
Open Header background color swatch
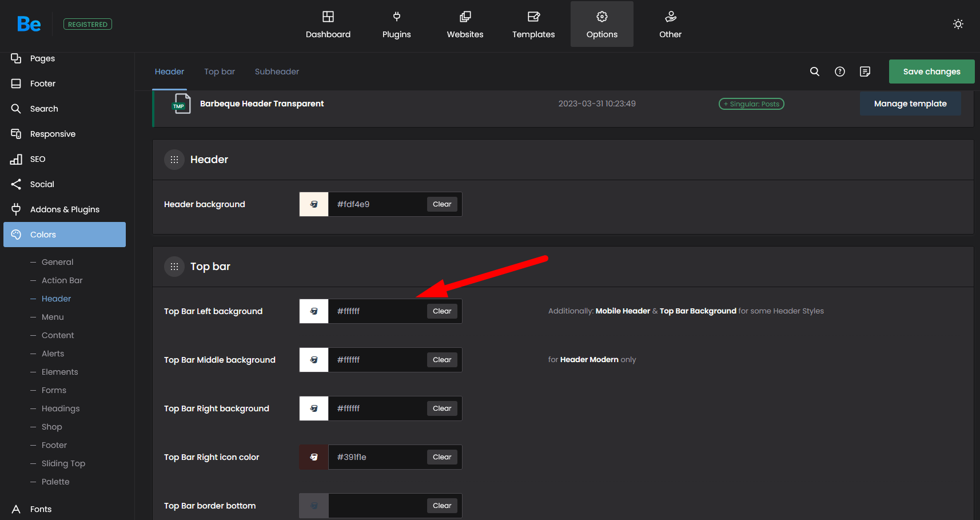click(314, 204)
